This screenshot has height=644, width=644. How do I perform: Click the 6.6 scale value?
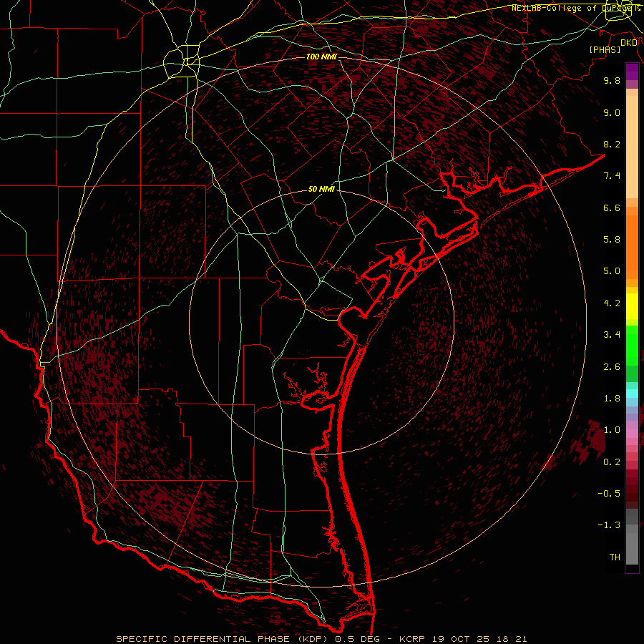click(612, 208)
